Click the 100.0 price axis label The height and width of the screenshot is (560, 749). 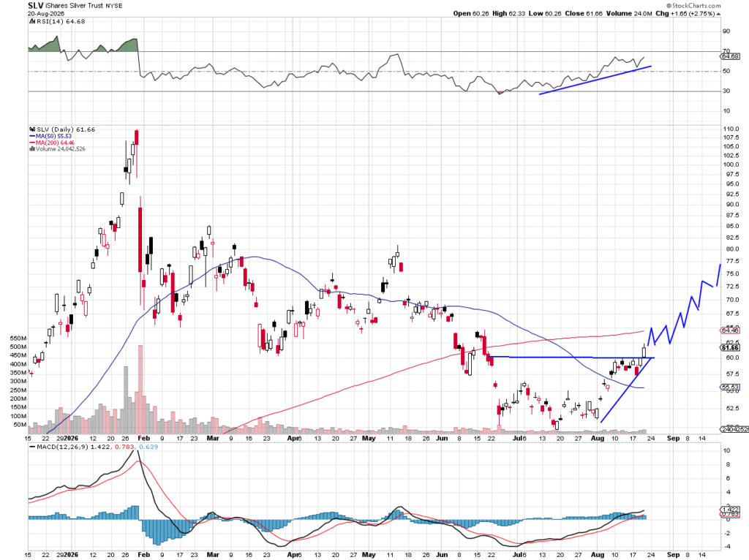click(731, 164)
